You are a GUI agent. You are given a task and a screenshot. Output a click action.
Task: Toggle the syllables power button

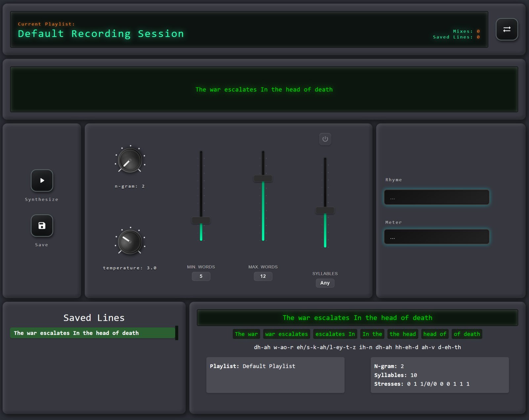click(325, 139)
